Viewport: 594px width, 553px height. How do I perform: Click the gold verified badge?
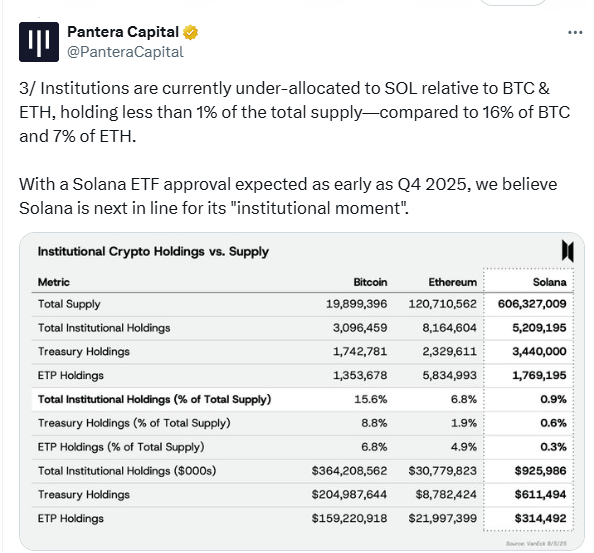[x=191, y=33]
